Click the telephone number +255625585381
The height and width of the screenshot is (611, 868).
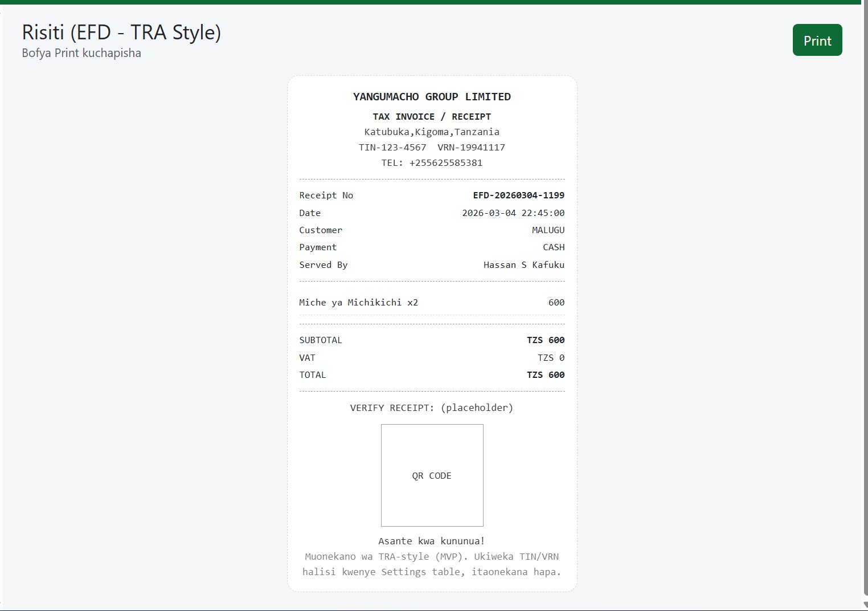coord(445,162)
